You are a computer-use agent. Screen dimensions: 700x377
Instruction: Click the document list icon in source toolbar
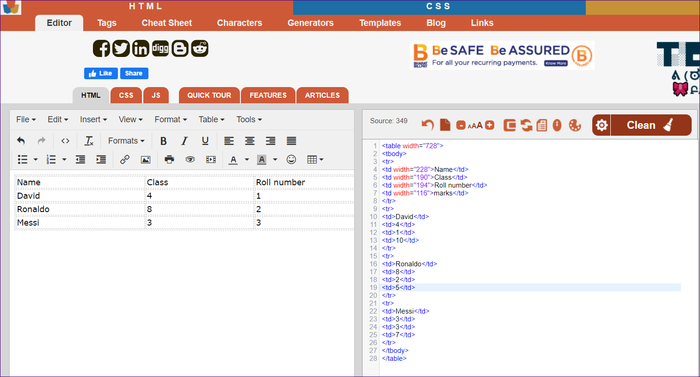(542, 126)
